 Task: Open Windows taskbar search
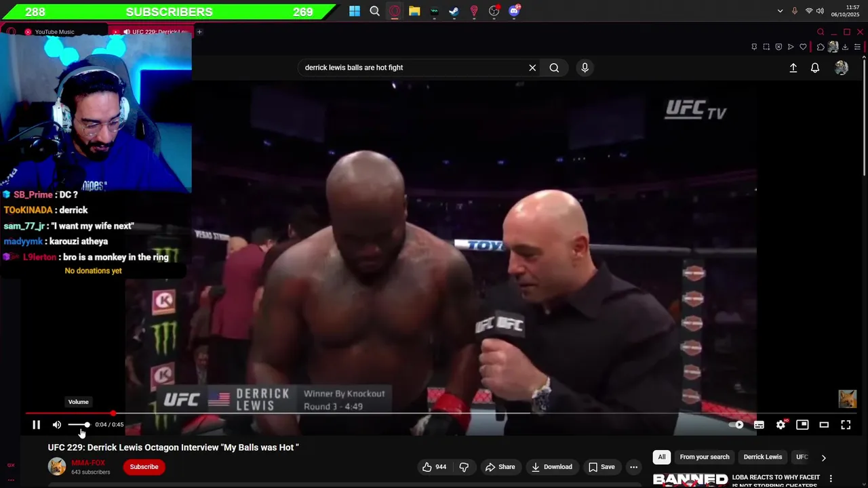pos(374,11)
